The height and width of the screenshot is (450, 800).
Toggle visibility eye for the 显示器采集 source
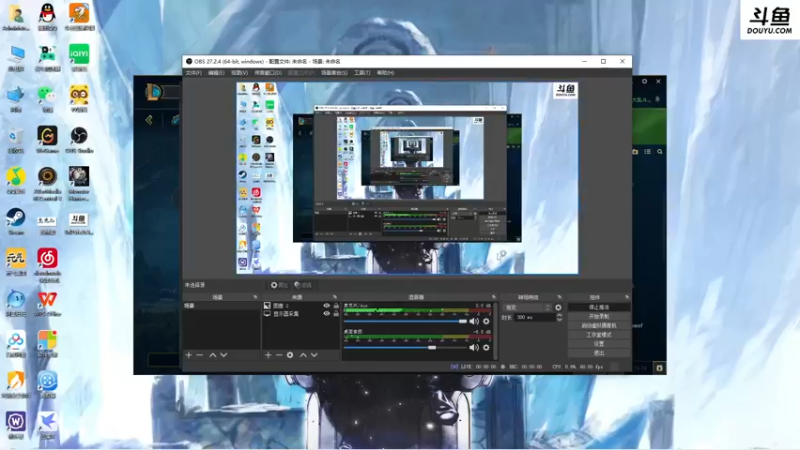tap(327, 314)
